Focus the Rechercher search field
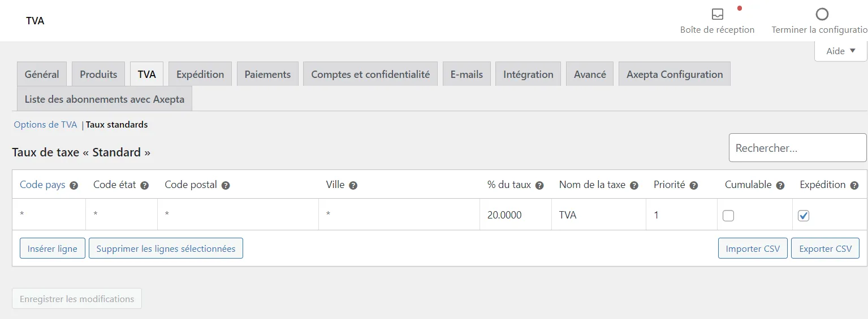This screenshot has width=868, height=319. 797,148
